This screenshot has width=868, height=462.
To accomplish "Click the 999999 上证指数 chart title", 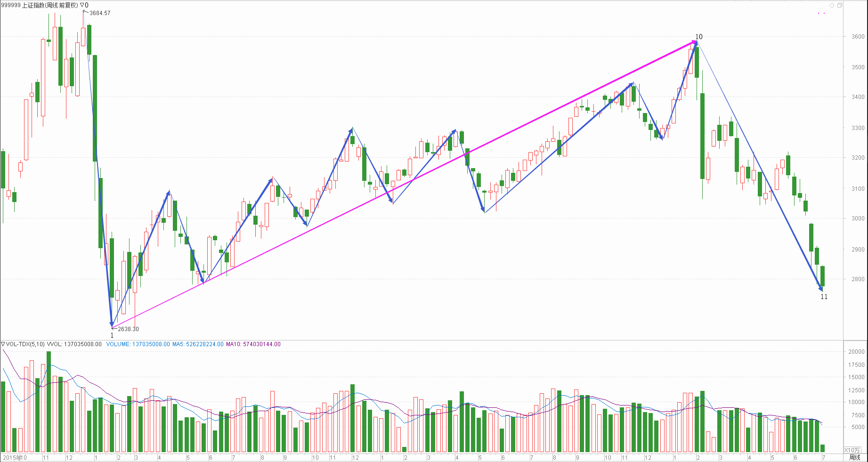I will coord(40,5).
